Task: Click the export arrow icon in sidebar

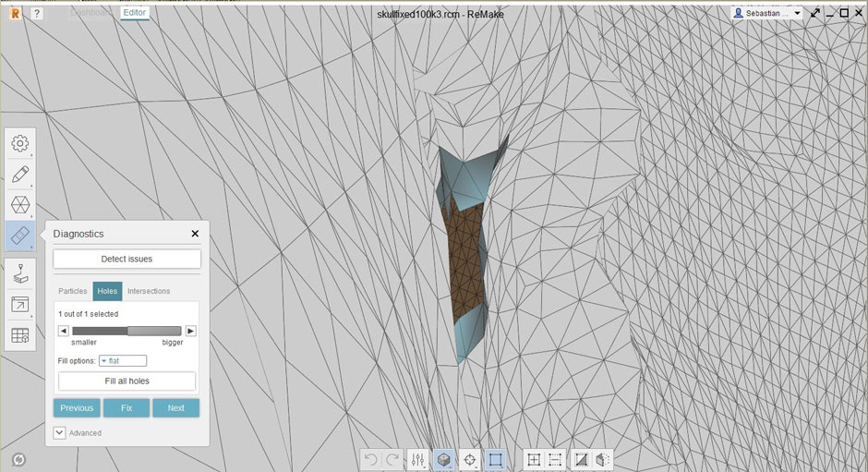Action: point(20,304)
